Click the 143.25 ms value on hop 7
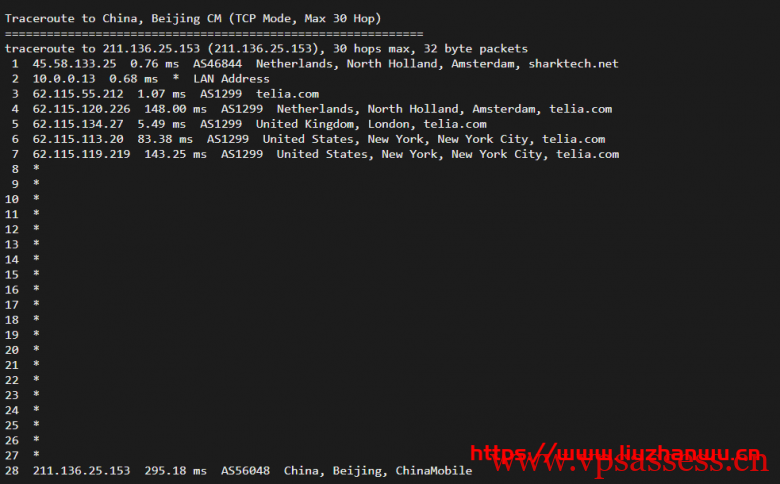Viewport: 780px width, 484px height. click(x=175, y=154)
